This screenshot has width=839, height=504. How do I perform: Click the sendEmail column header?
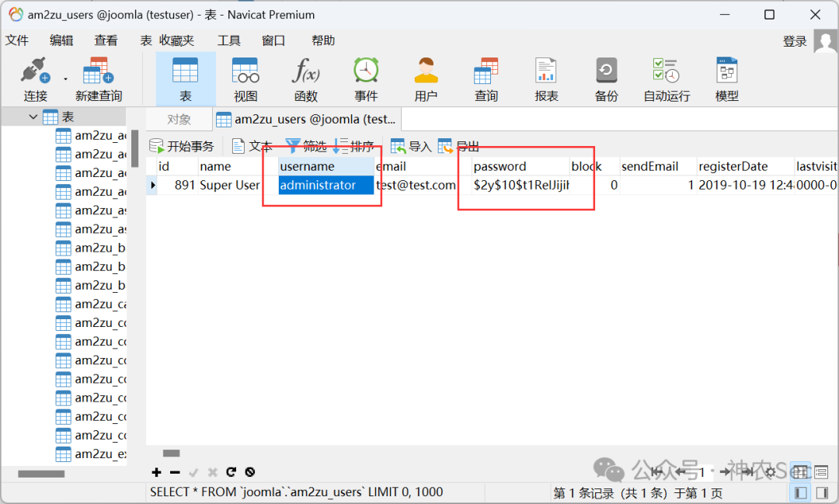tap(658, 166)
